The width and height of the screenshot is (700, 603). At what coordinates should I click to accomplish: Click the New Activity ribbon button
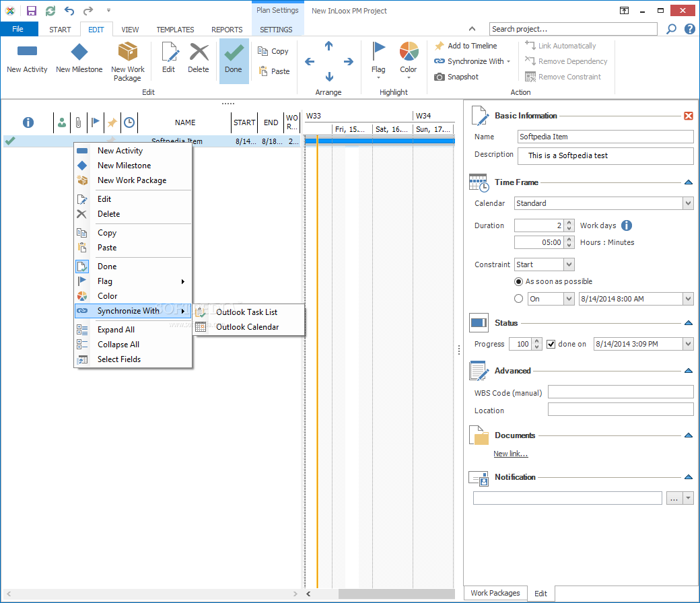click(x=27, y=59)
